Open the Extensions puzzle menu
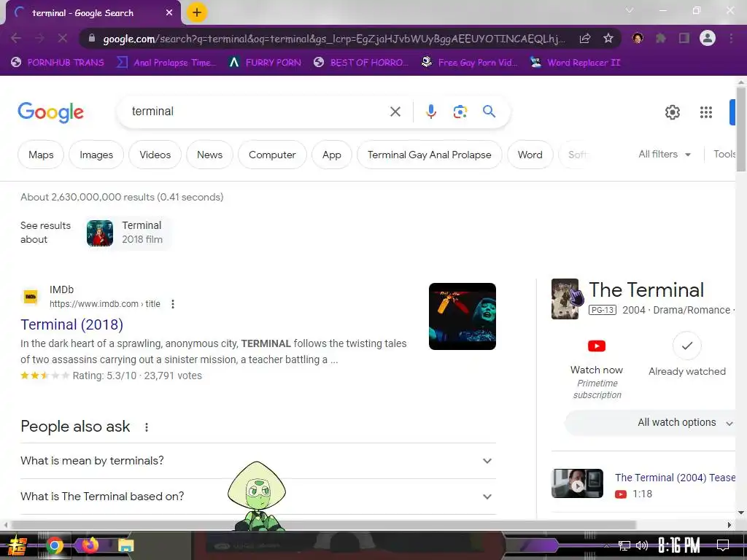The image size is (747, 560). (661, 38)
